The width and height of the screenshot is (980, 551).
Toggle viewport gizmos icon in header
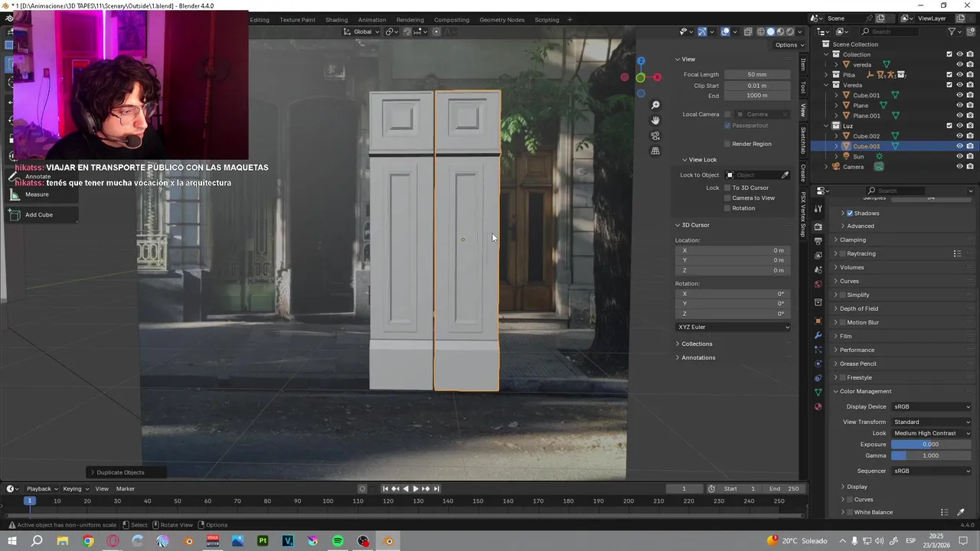pyautogui.click(x=702, y=31)
